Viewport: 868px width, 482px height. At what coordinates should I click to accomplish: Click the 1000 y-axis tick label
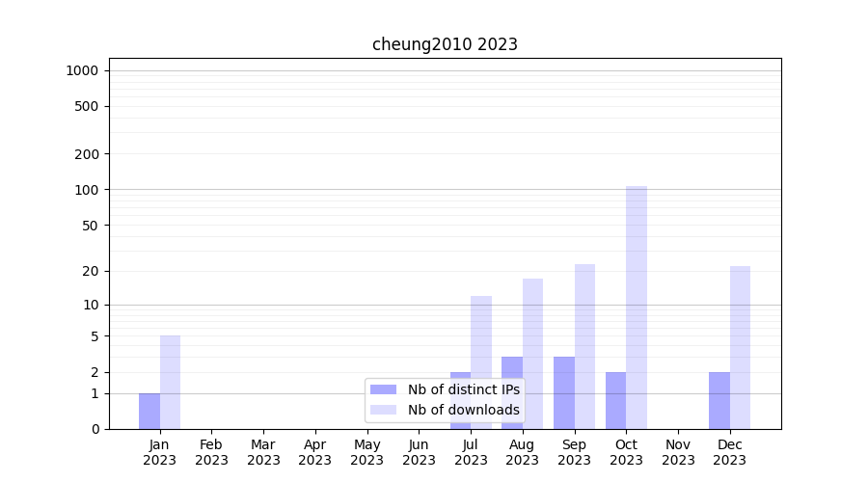pyautogui.click(x=82, y=70)
